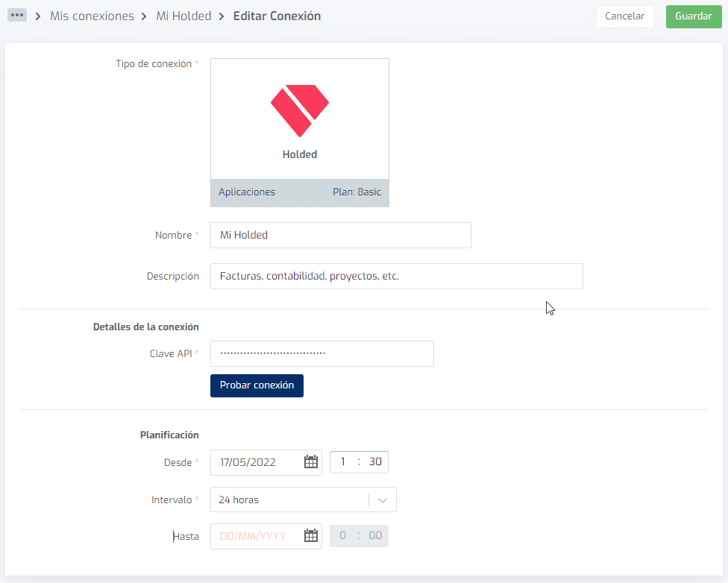The height and width of the screenshot is (583, 728).
Task: Click the Cancelar button
Action: pyautogui.click(x=625, y=16)
